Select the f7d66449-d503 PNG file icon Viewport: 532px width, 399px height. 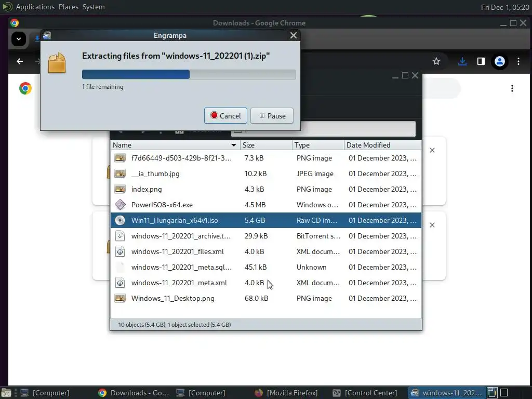(120, 158)
